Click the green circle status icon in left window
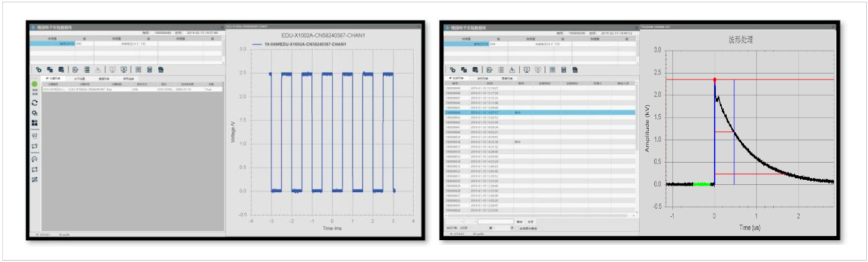The width and height of the screenshot is (868, 262). (x=35, y=84)
